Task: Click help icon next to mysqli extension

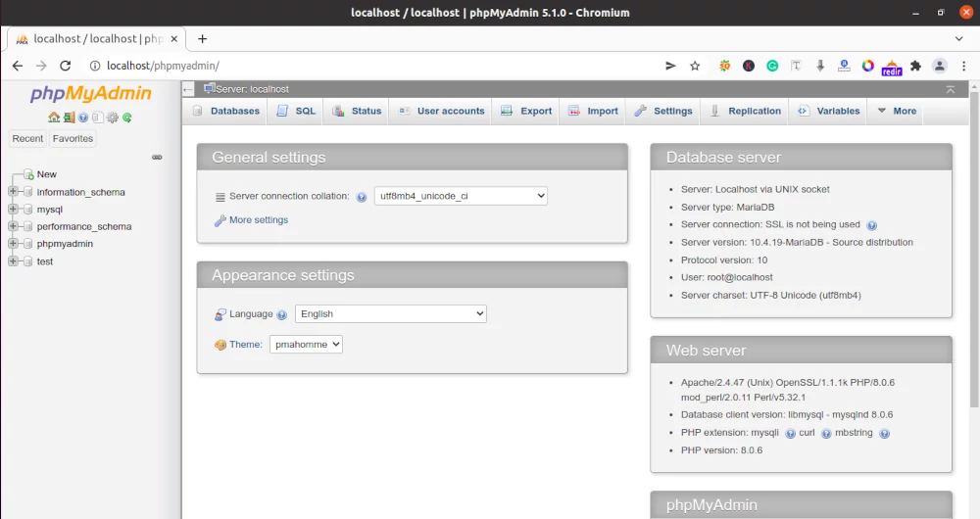Action: (x=790, y=434)
